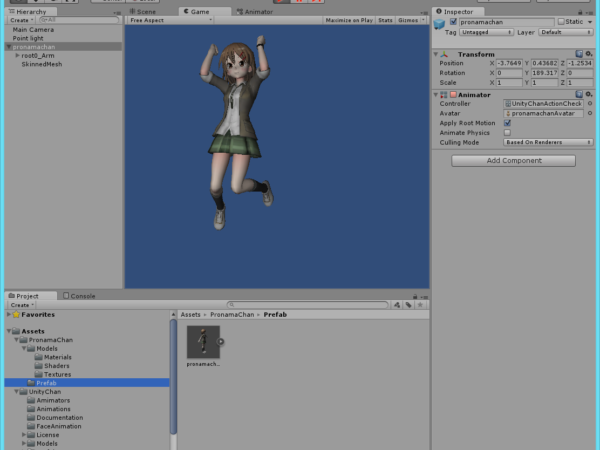The image size is (600, 450).
Task: Click the object picker circle beside Controller
Action: point(590,103)
